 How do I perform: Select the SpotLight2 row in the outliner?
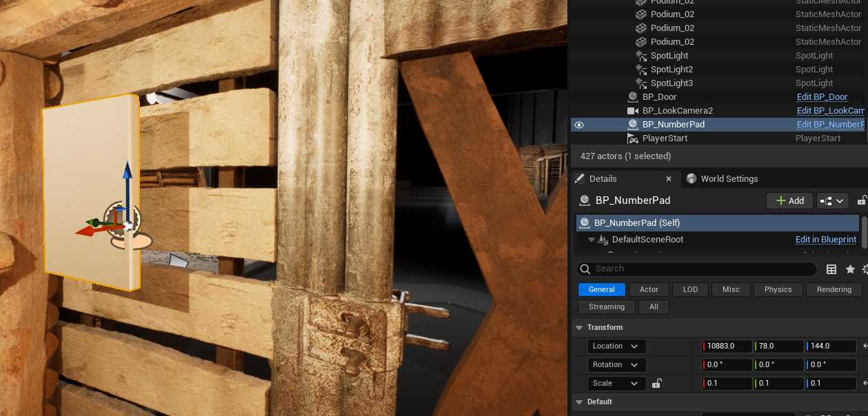click(718, 70)
